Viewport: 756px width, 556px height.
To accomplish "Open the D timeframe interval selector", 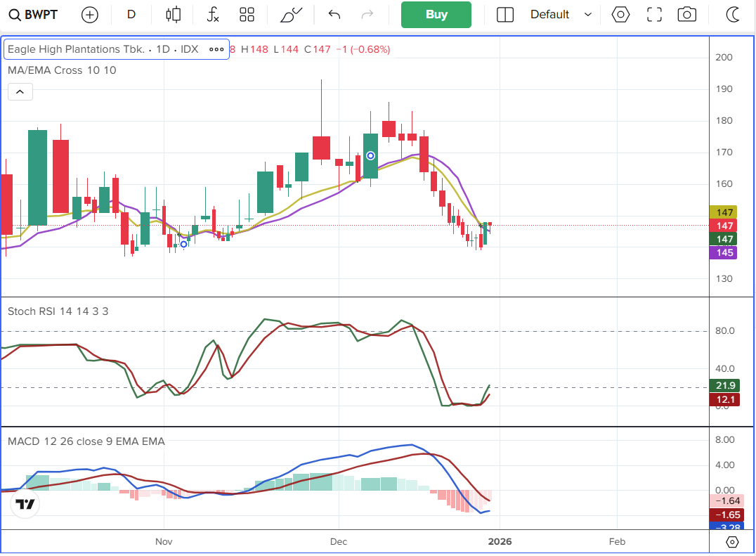I will click(x=131, y=14).
